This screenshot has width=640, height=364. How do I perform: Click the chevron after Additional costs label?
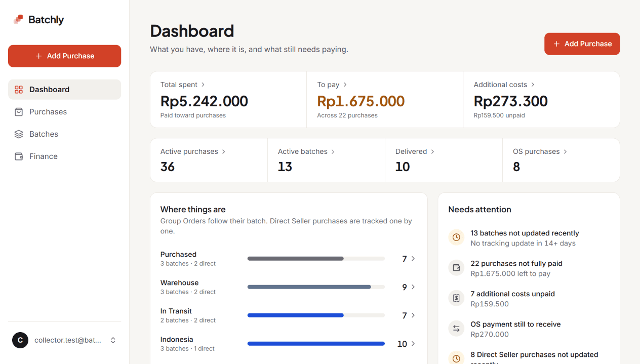pos(533,85)
